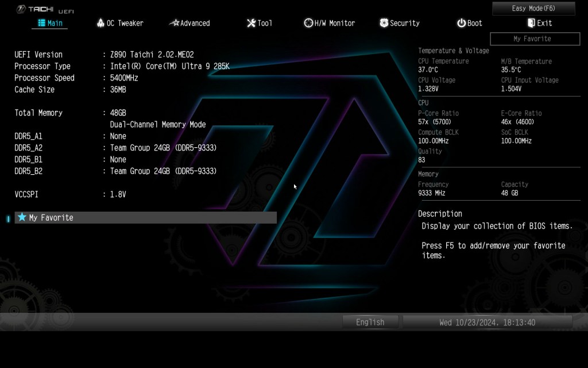Click the Boot power icon
The width and height of the screenshot is (588, 368).
click(x=461, y=23)
